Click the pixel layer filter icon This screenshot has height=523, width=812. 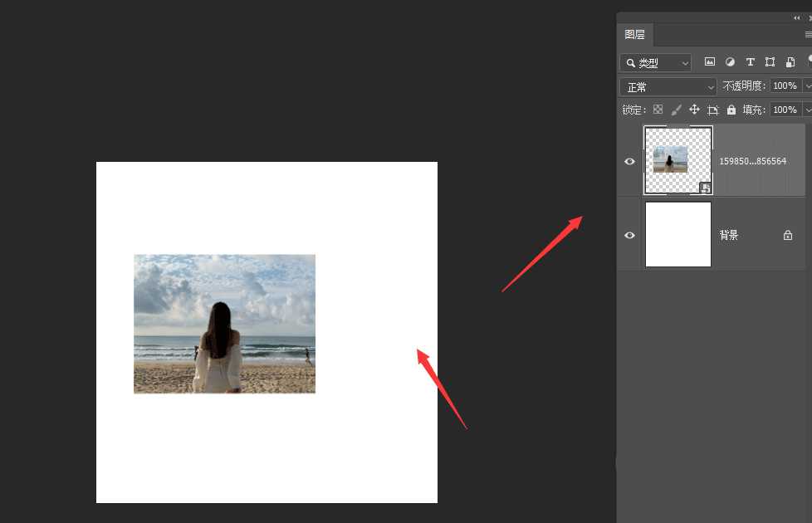coord(709,62)
